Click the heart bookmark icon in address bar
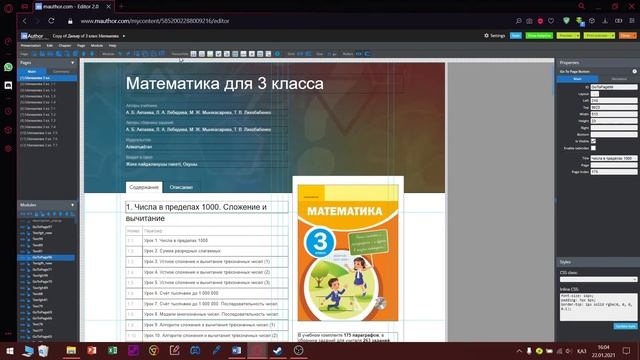The height and width of the screenshot is (360, 640). pos(551,21)
